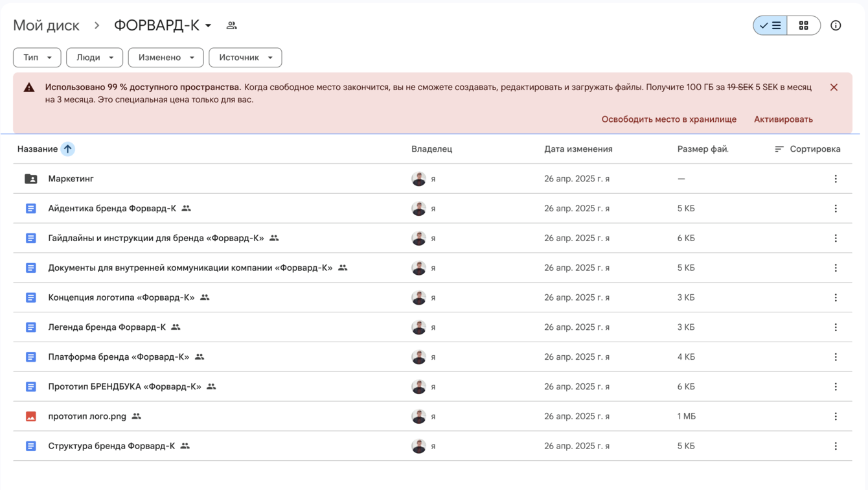This screenshot has height=490, width=868.
Task: Click the document icon of Айдентика бренда Форвард-К
Action: point(30,209)
